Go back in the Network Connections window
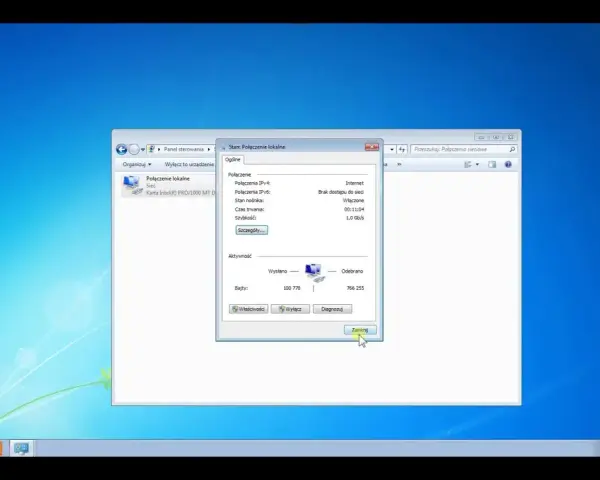The image size is (600, 480). pyautogui.click(x=121, y=149)
